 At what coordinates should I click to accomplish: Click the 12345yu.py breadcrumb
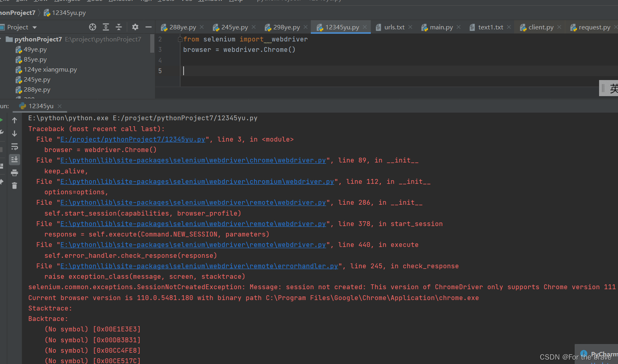(x=65, y=13)
